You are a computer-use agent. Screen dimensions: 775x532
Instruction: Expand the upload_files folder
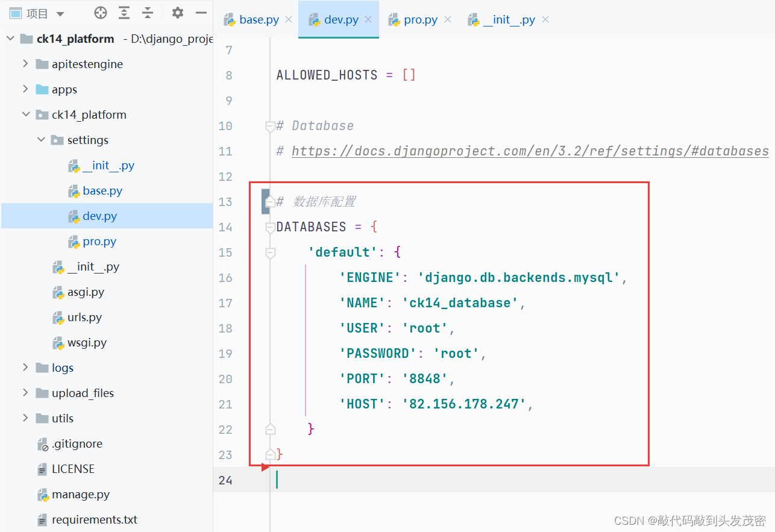pos(25,393)
